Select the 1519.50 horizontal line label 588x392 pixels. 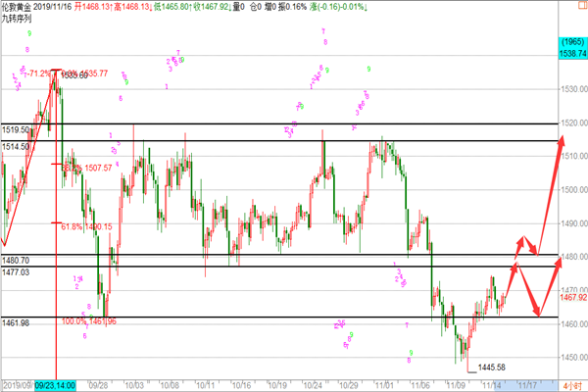(x=16, y=129)
